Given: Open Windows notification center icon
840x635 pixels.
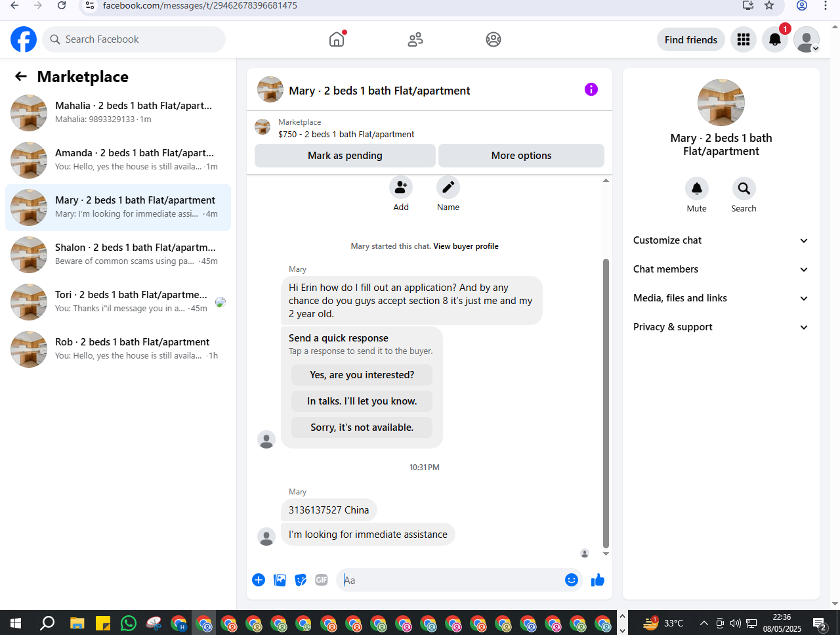Looking at the screenshot, I should [x=820, y=623].
